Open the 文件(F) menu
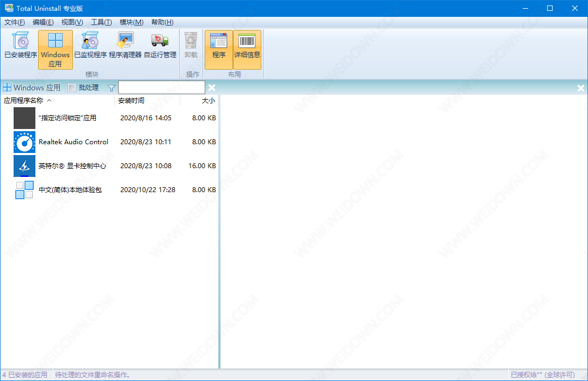The height and width of the screenshot is (381, 588). click(x=15, y=22)
